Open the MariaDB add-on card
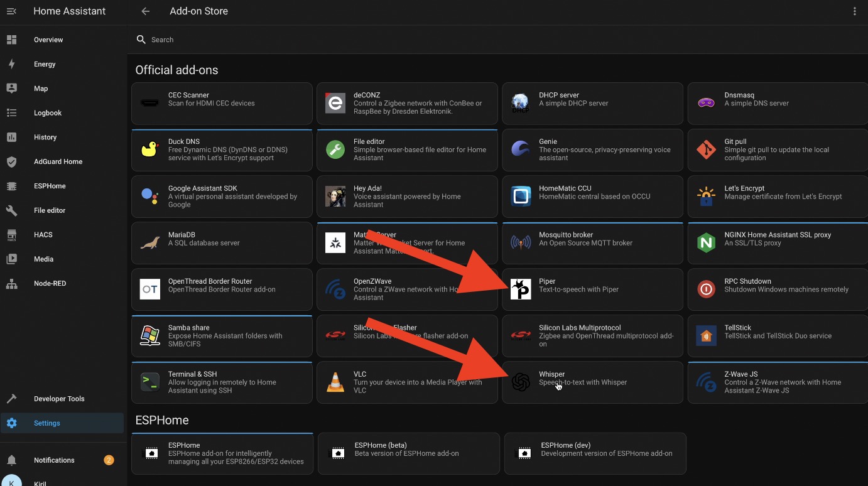The width and height of the screenshot is (868, 486). tap(222, 242)
